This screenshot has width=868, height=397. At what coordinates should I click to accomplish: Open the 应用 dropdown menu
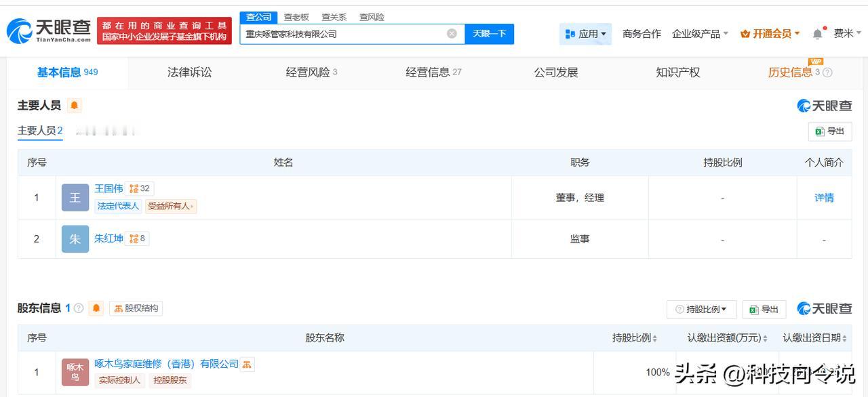click(586, 34)
